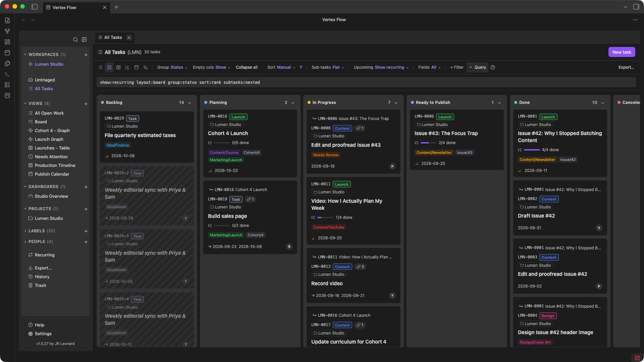Screen dimensions: 644x362
Task: Collapse the In Progress column with minus button
Action: tap(396, 103)
